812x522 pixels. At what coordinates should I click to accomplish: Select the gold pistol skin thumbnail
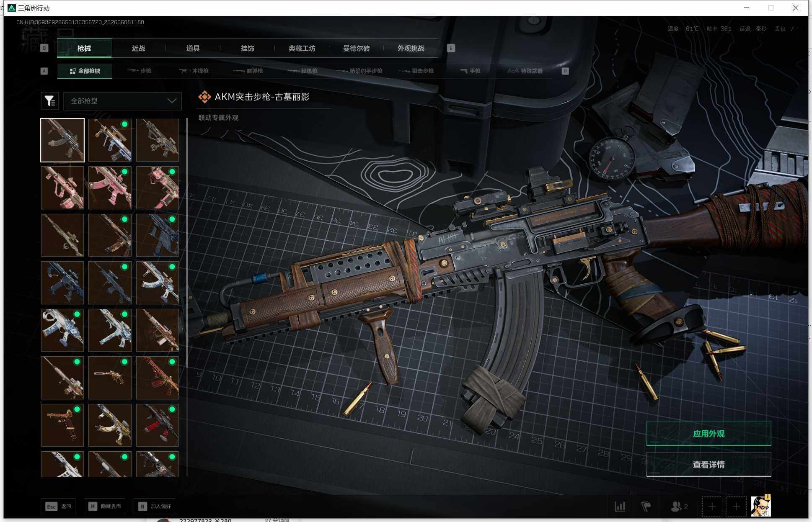[62, 425]
